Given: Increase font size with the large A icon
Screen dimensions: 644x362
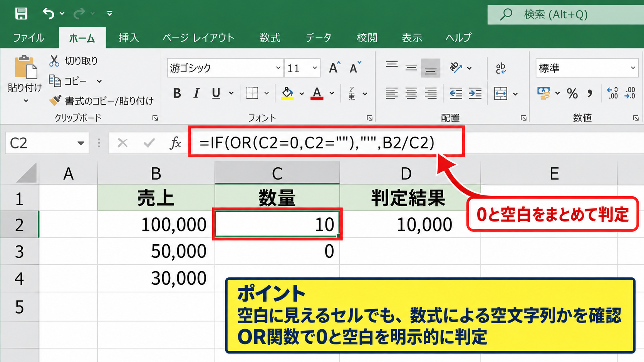Looking at the screenshot, I should point(334,68).
